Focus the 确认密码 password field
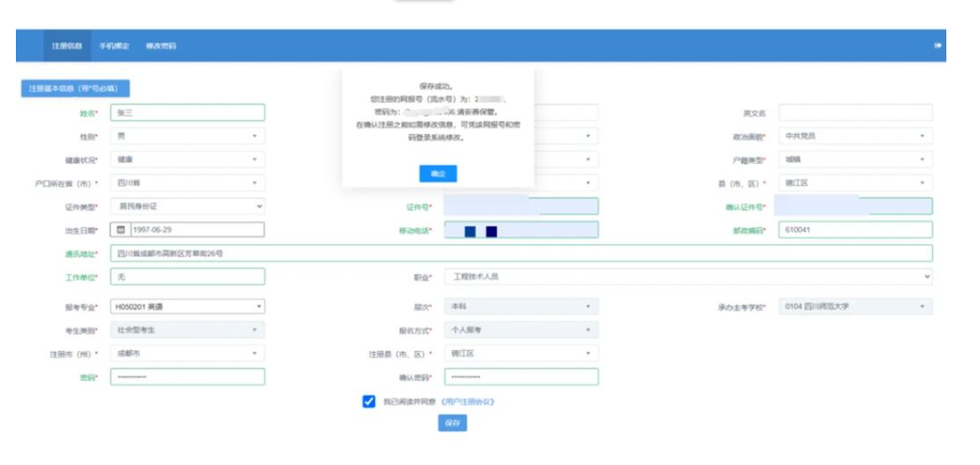Screen dimensions: 980x465 coord(521,377)
